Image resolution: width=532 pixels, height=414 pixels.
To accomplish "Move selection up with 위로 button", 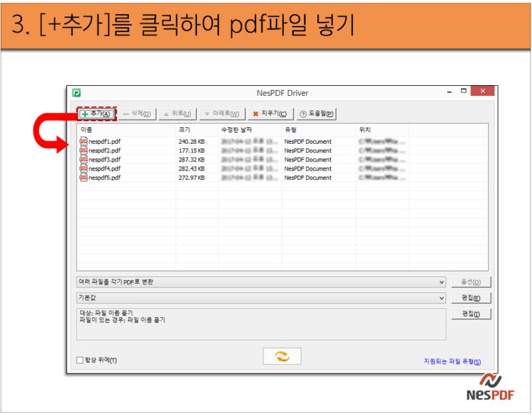I will click(178, 114).
